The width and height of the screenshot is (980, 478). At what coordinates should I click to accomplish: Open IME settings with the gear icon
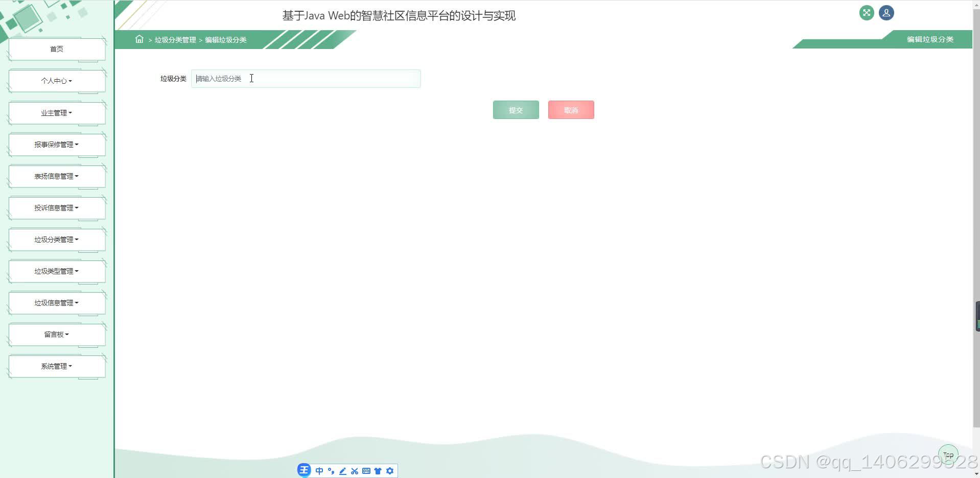click(x=390, y=470)
